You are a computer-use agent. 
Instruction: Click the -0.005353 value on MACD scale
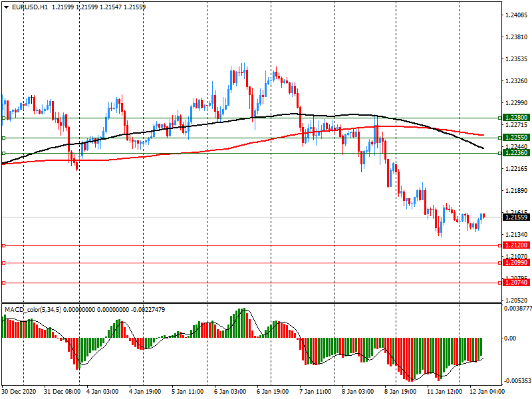(516, 381)
